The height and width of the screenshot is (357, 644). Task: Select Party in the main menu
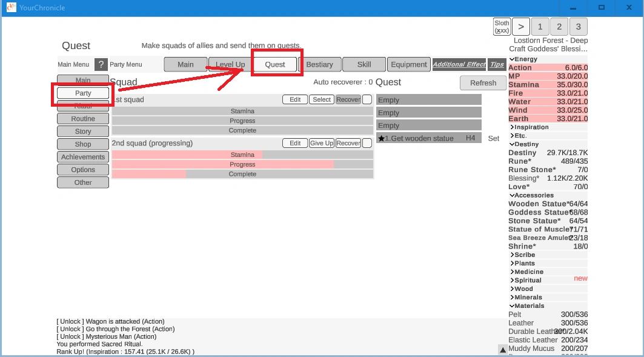(83, 93)
